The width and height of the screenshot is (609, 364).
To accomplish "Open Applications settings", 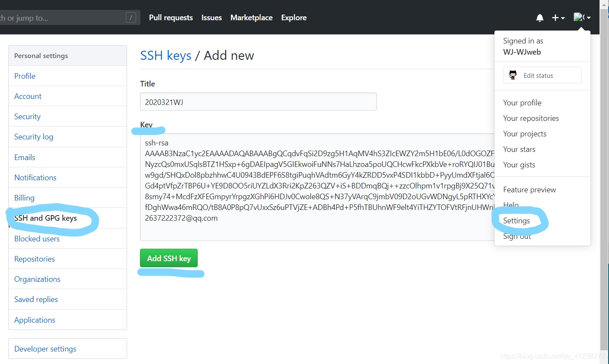I will 68,320.
